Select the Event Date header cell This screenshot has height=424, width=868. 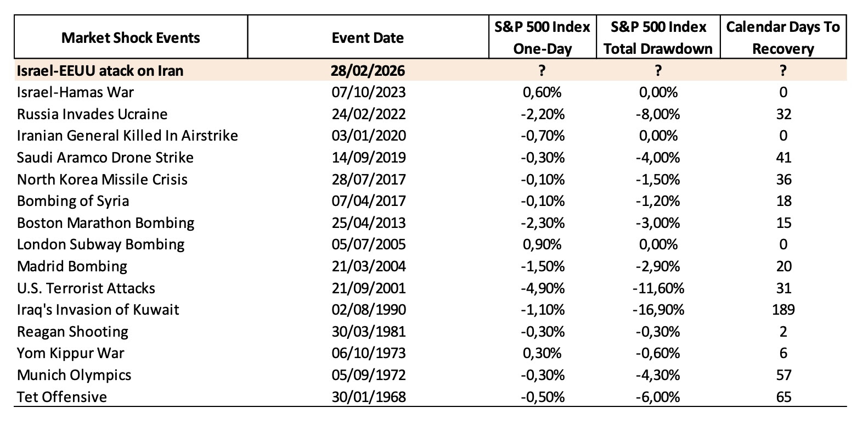point(368,37)
